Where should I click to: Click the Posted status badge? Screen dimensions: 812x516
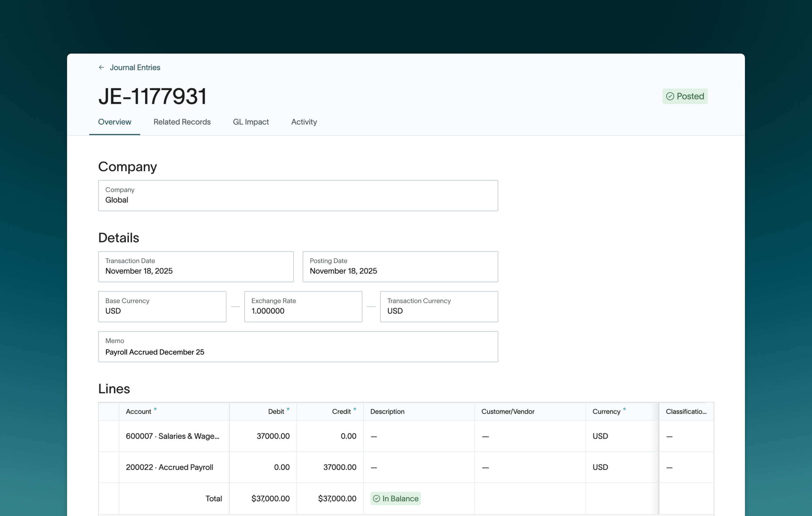pyautogui.click(x=685, y=96)
